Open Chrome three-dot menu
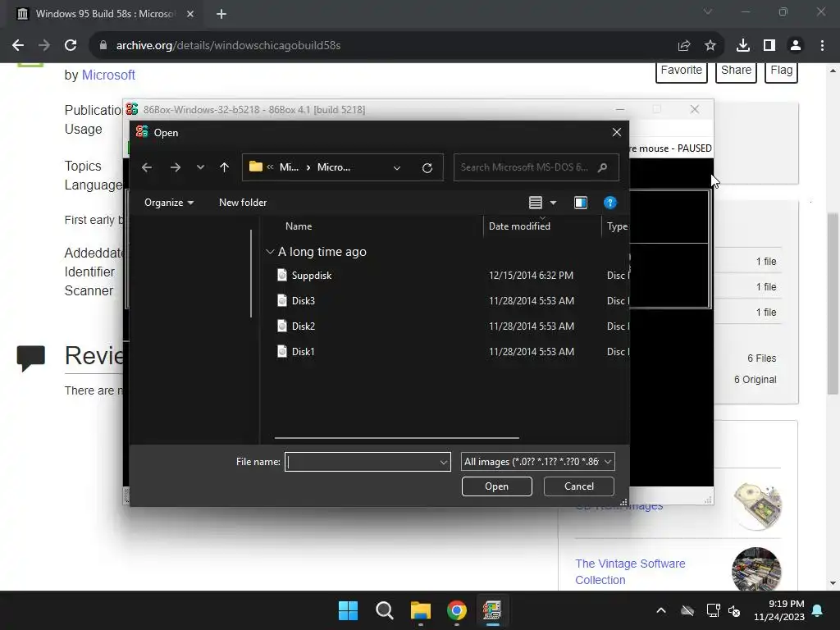Viewport: 840px width, 630px height. pos(822,46)
